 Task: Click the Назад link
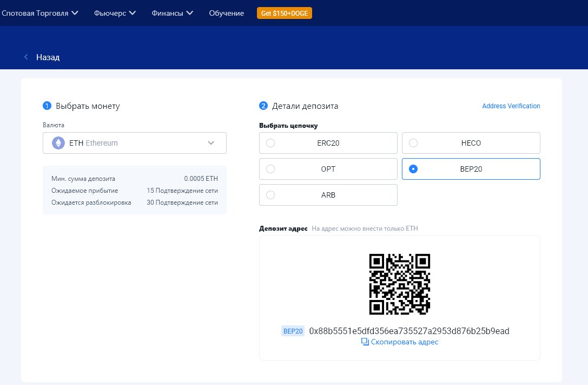(x=48, y=57)
